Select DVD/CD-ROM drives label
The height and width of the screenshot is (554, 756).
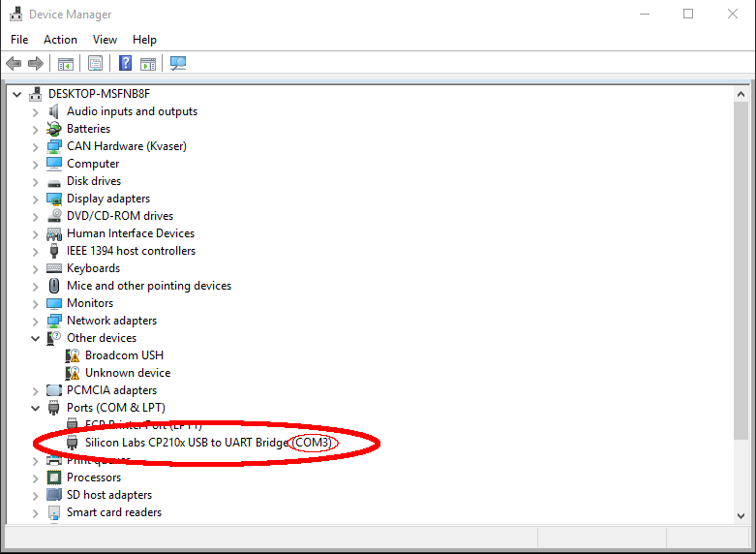point(120,216)
